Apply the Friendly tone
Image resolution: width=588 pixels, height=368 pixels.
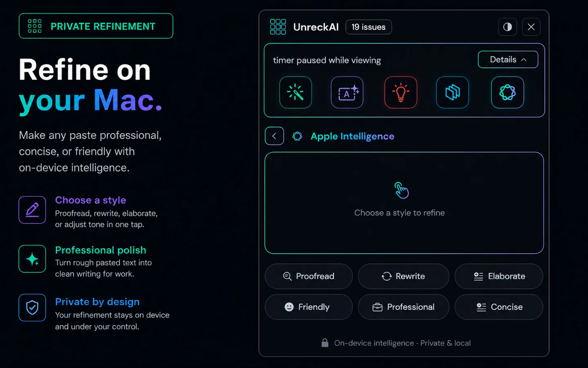pos(309,307)
